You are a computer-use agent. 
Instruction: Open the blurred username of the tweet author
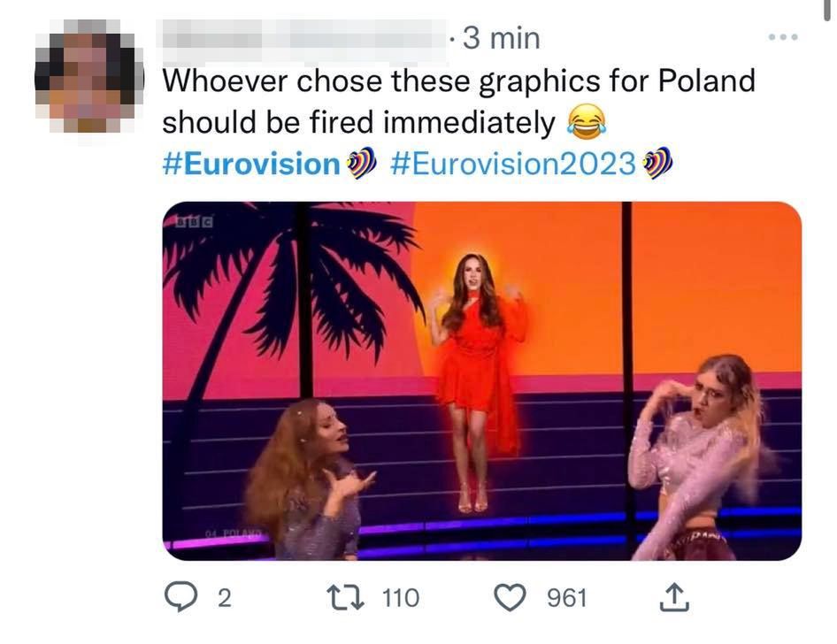pos(301,38)
